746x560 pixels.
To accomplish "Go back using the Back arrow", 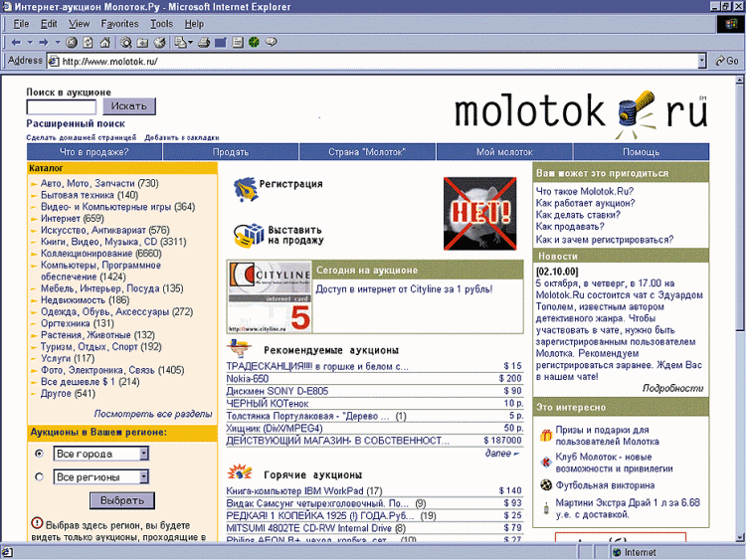I will tap(16, 43).
